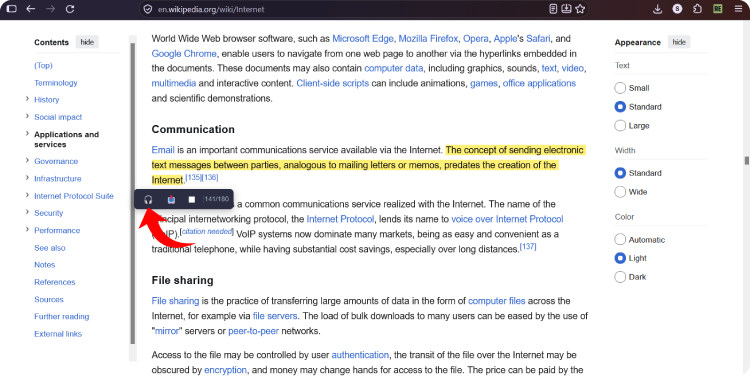750x377 pixels.
Task: Open the authentication link
Action: tap(360, 355)
